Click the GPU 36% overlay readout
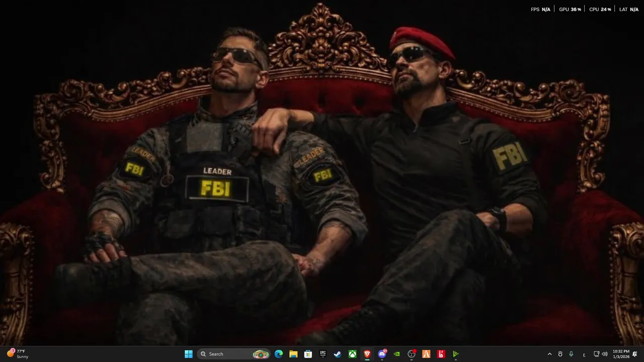The image size is (644, 362). [x=570, y=10]
